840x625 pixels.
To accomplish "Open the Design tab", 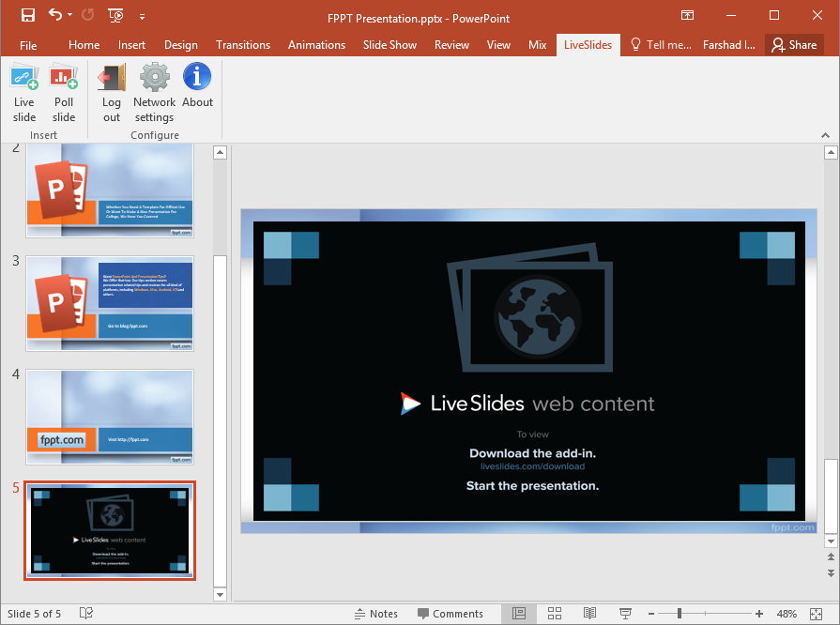I will point(181,45).
